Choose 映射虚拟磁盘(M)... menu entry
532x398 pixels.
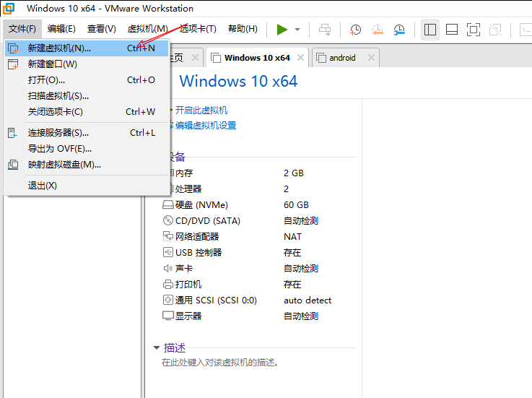pyautogui.click(x=87, y=165)
